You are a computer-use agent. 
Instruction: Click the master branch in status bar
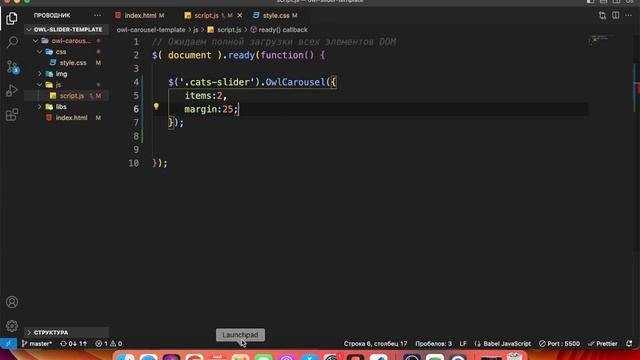[x=37, y=344]
